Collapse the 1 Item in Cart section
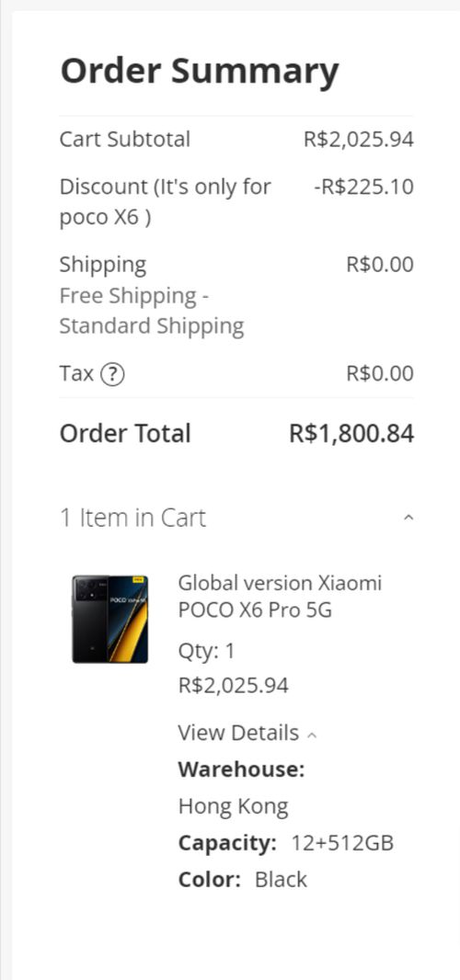Image resolution: width=460 pixels, height=980 pixels. tap(408, 518)
